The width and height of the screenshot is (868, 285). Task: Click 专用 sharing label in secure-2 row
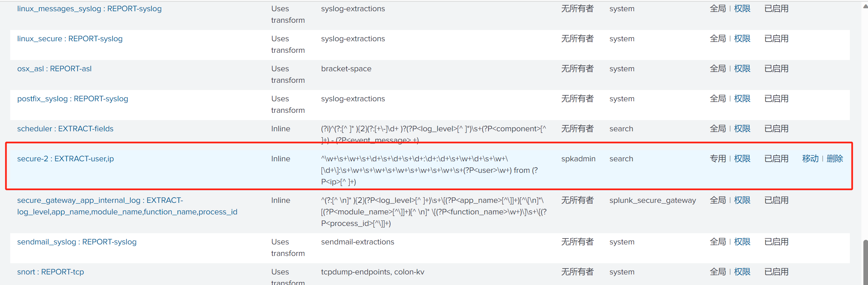pos(718,159)
